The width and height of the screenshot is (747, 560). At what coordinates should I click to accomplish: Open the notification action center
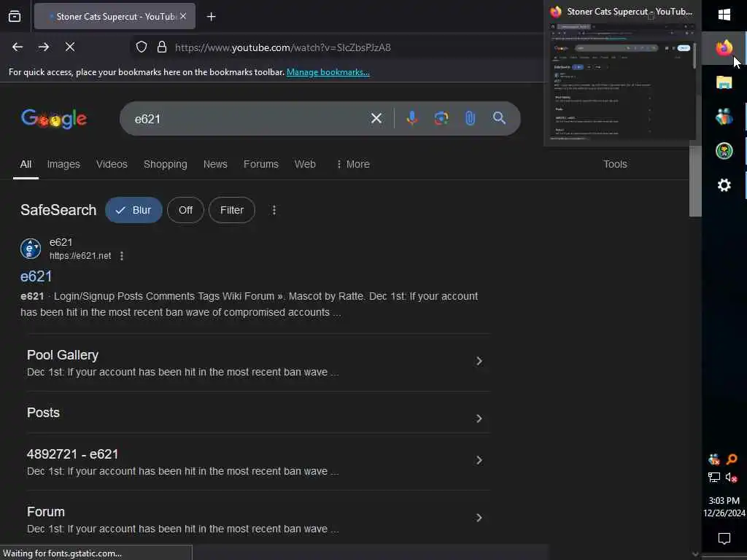724,539
